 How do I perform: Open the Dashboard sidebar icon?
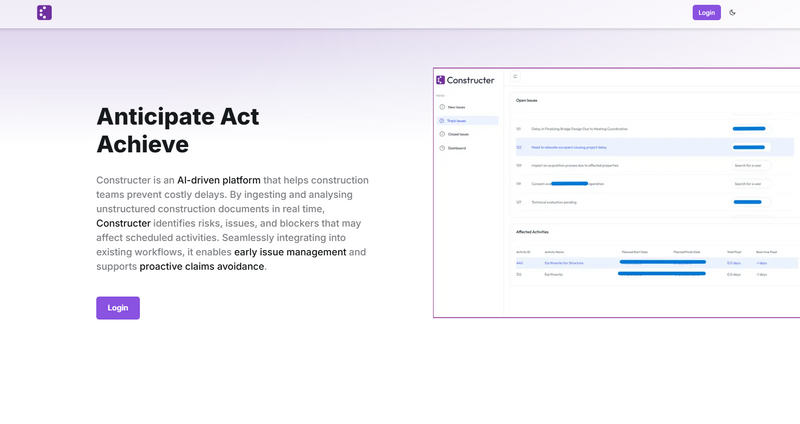coord(442,148)
